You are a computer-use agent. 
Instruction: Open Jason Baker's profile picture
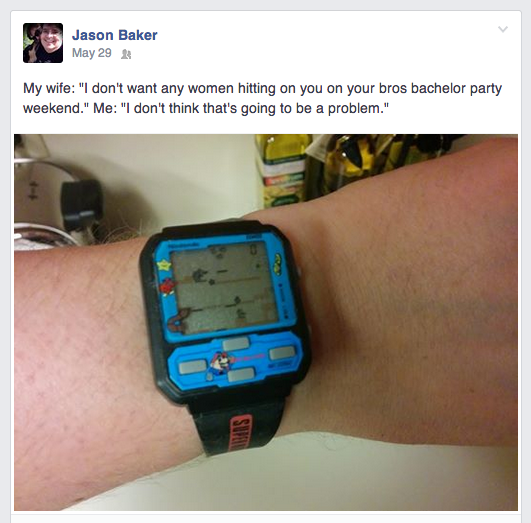(43, 43)
